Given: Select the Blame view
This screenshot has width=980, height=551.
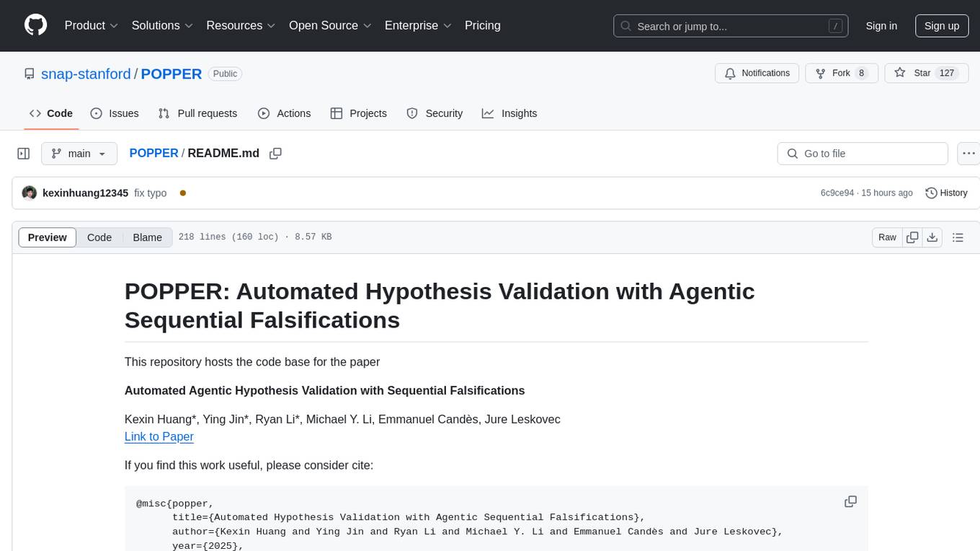Looking at the screenshot, I should pyautogui.click(x=148, y=237).
